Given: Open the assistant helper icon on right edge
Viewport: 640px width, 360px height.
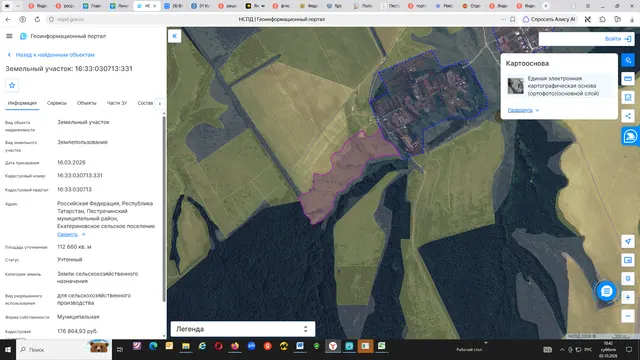Looking at the screenshot, I should coord(630,136).
